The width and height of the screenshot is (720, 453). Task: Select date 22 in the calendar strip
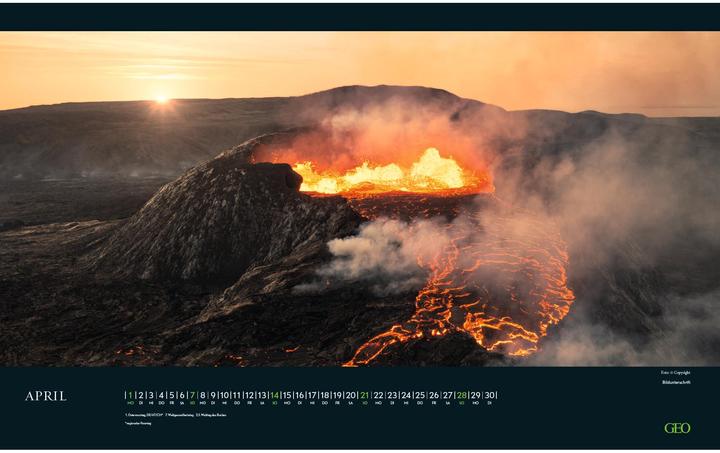[378, 395]
